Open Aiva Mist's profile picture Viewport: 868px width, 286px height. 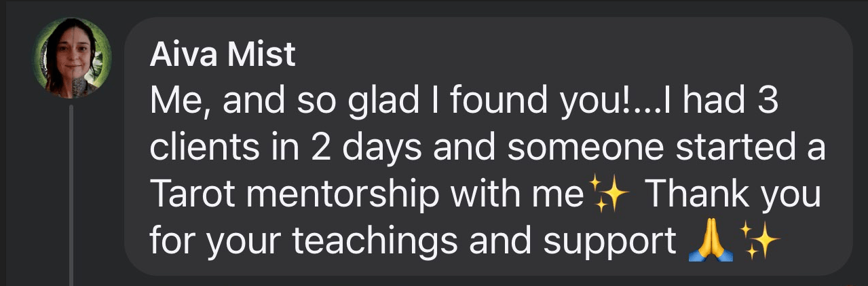[x=71, y=58]
